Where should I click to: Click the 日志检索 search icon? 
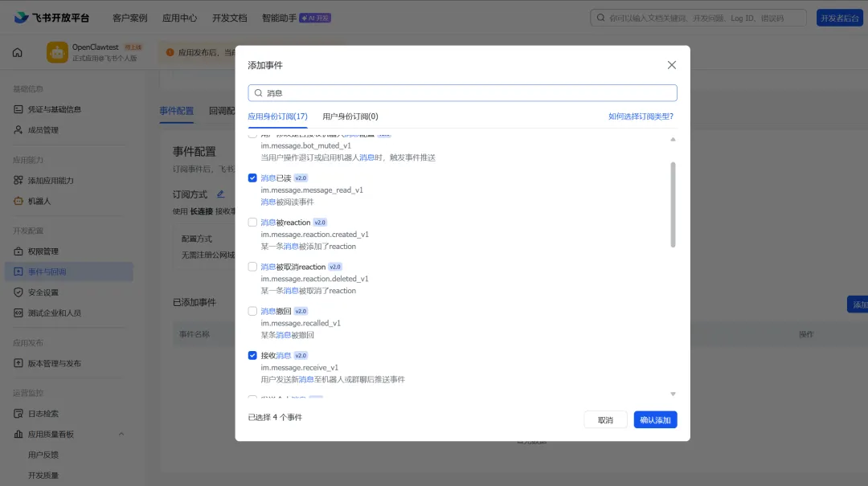pyautogui.click(x=18, y=414)
